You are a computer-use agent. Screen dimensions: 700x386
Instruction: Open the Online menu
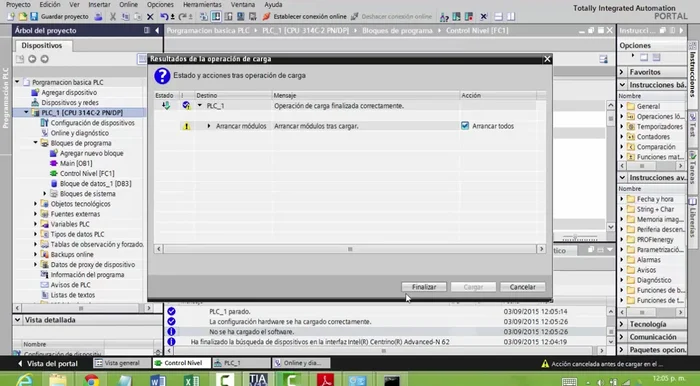[128, 4]
